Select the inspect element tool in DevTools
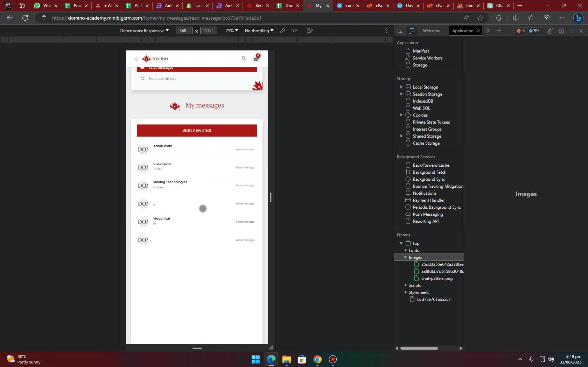Viewport: 588px width, 367px height. [x=400, y=31]
